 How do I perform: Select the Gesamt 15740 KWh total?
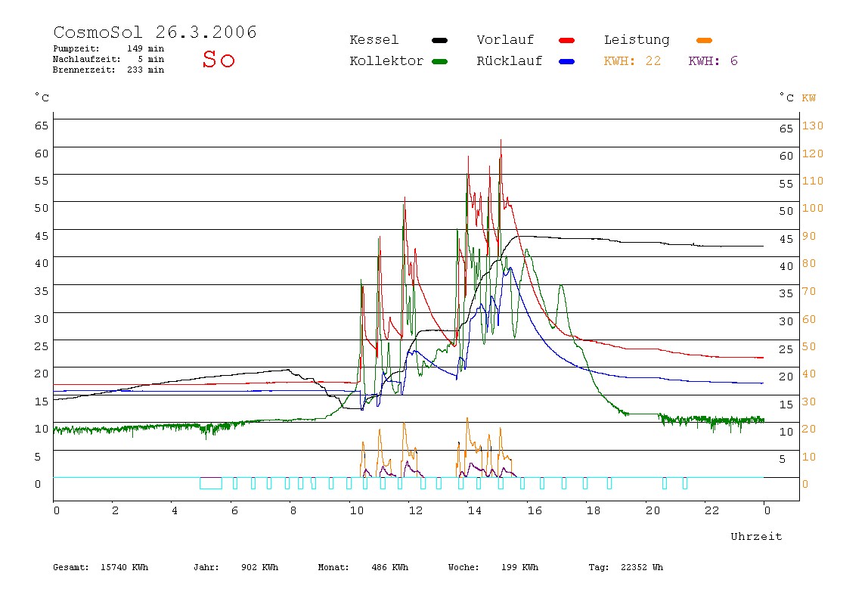click(x=101, y=567)
